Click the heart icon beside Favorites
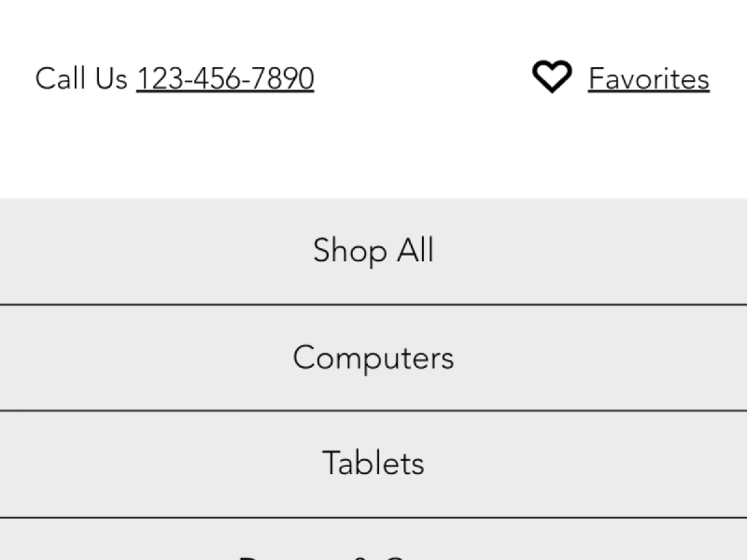Screen dimensions: 747x560 click(x=551, y=77)
